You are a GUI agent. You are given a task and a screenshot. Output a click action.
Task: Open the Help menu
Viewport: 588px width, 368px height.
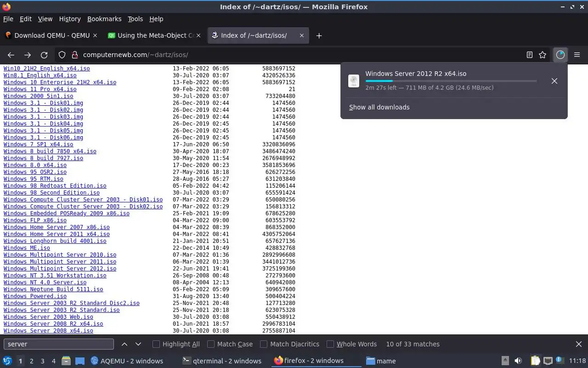tap(156, 19)
